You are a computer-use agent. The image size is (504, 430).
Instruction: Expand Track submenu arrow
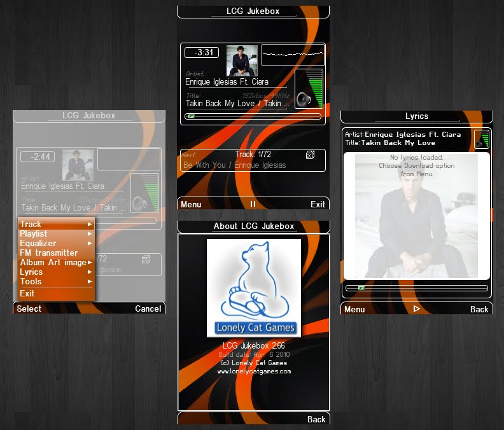coord(90,225)
